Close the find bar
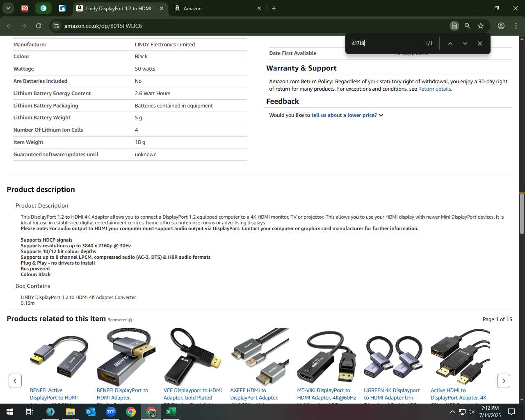 (x=479, y=43)
